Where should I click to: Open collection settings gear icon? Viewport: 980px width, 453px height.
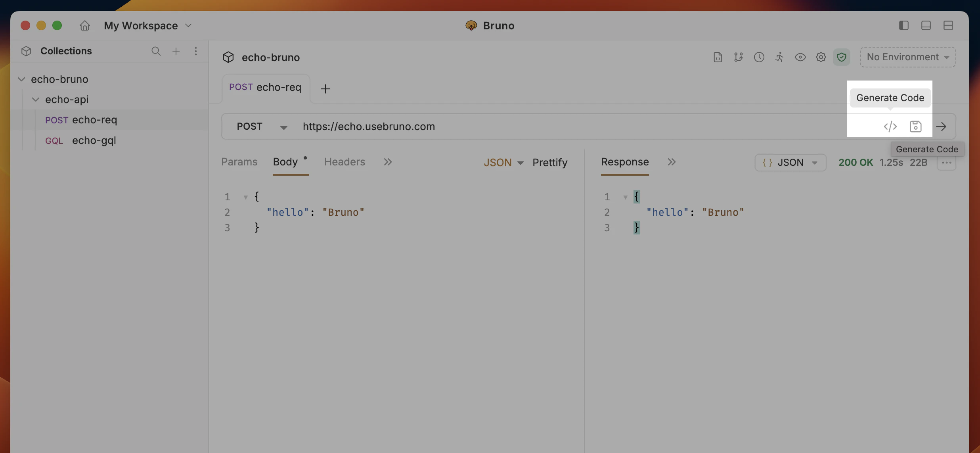tap(821, 57)
